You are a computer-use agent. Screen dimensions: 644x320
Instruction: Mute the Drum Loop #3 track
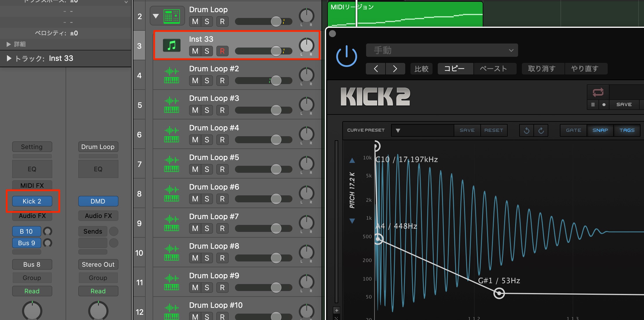(195, 110)
